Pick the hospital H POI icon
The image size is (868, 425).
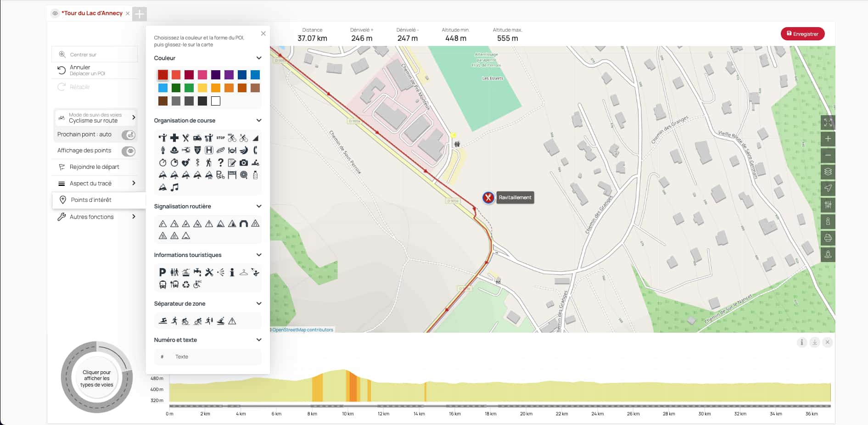point(209,150)
